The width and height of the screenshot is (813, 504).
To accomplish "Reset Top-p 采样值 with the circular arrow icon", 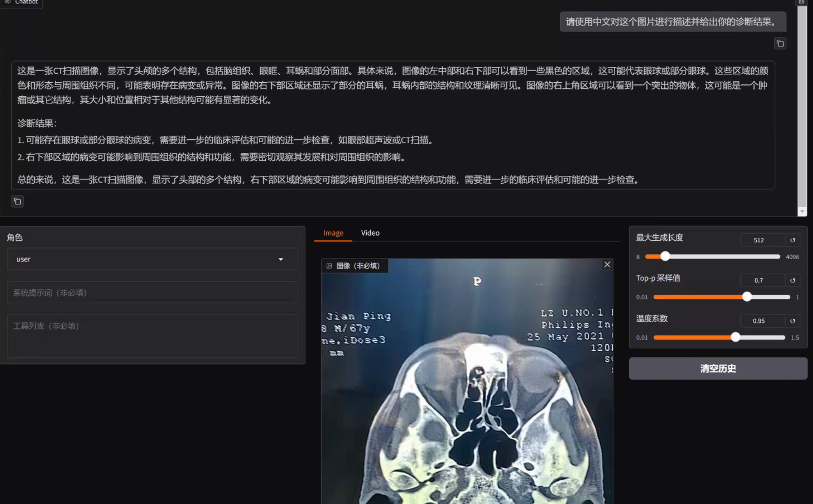I will point(793,280).
